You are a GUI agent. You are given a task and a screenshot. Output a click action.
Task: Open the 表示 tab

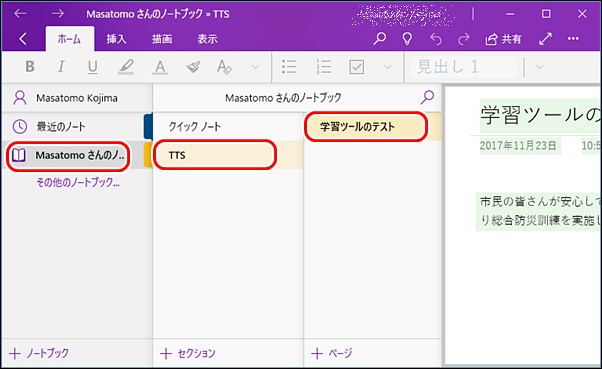(207, 39)
